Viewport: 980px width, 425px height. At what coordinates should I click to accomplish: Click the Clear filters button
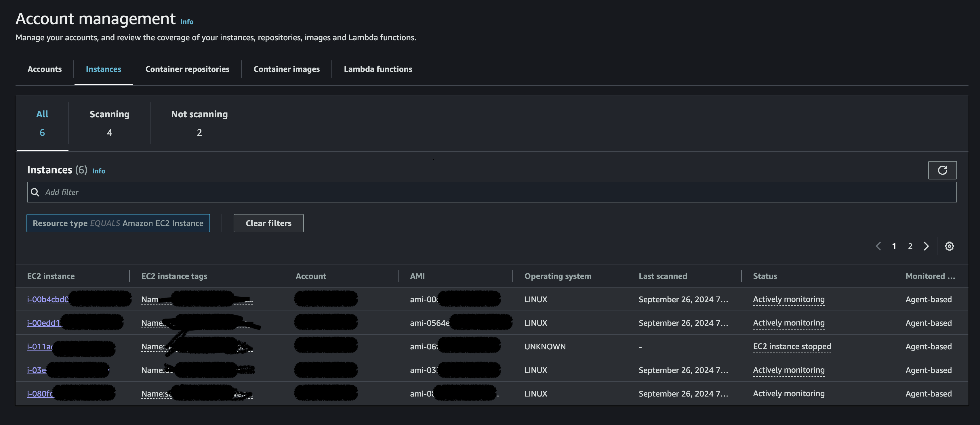tap(268, 223)
